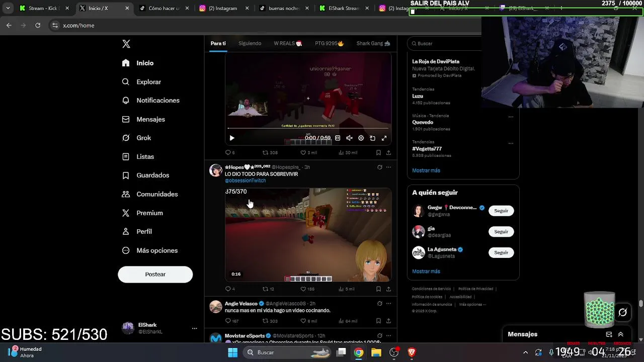This screenshot has height=362, width=644.
Task: Click Mostrar más under A quién seguir
Action: point(426,271)
